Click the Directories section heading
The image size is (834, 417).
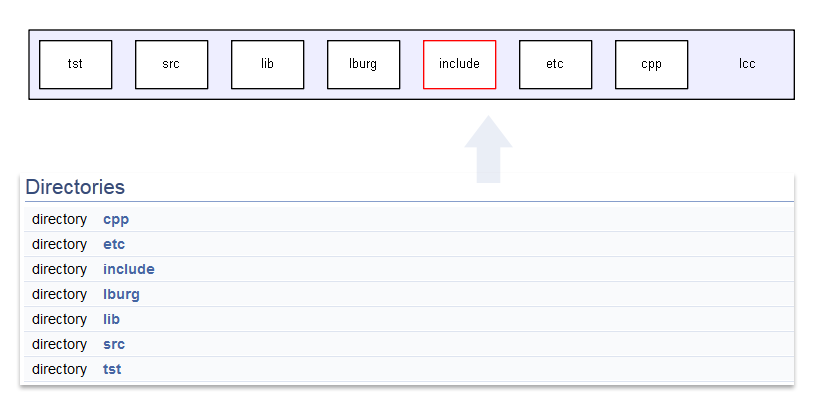coord(75,187)
